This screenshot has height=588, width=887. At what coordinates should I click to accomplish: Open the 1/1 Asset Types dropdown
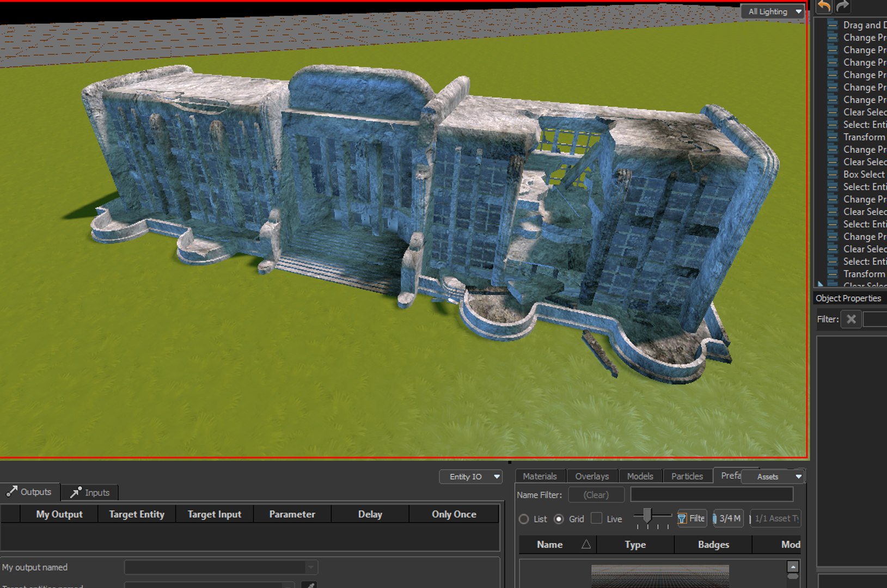pyautogui.click(x=775, y=518)
